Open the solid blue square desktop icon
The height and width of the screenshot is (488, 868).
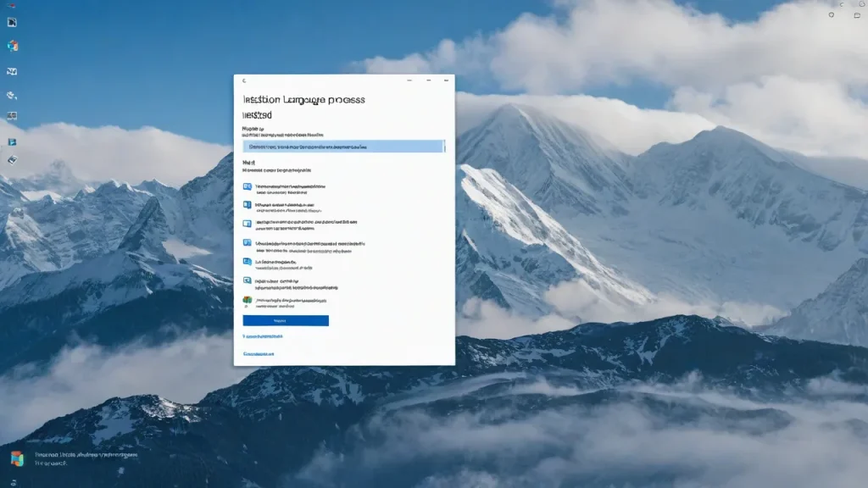(x=12, y=142)
